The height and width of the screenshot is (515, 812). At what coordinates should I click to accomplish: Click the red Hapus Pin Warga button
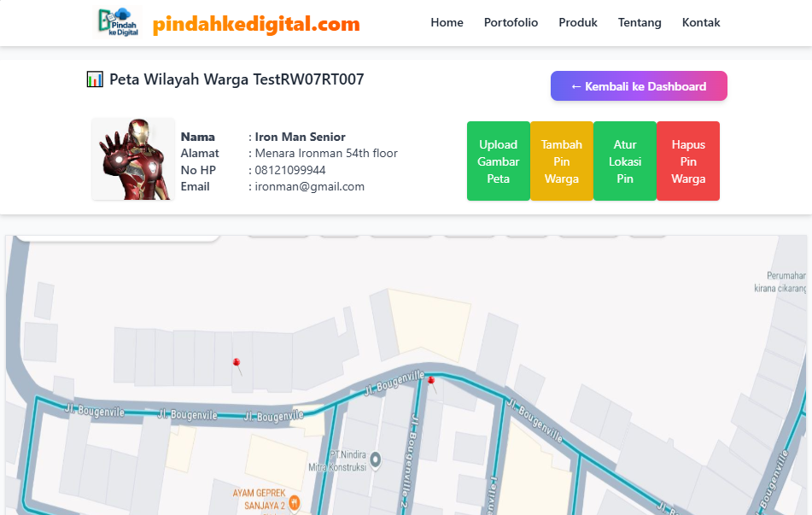click(x=687, y=161)
